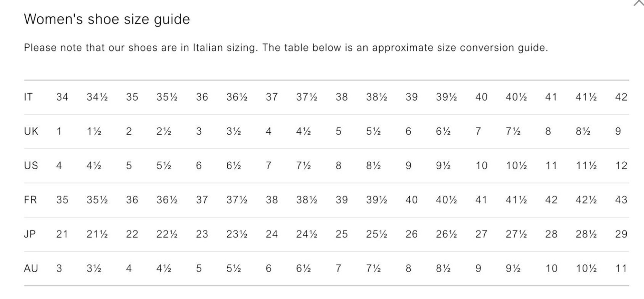
Task: Click Italian size 42 cell
Action: (x=621, y=97)
